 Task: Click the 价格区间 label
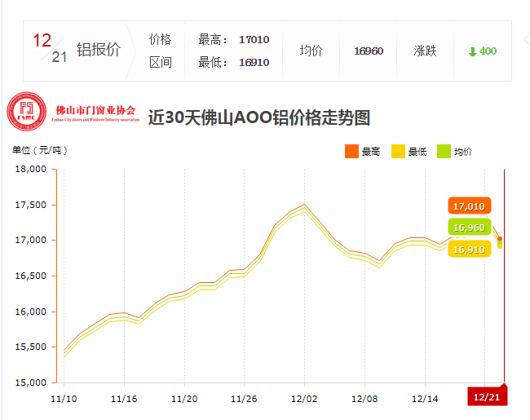(160, 51)
